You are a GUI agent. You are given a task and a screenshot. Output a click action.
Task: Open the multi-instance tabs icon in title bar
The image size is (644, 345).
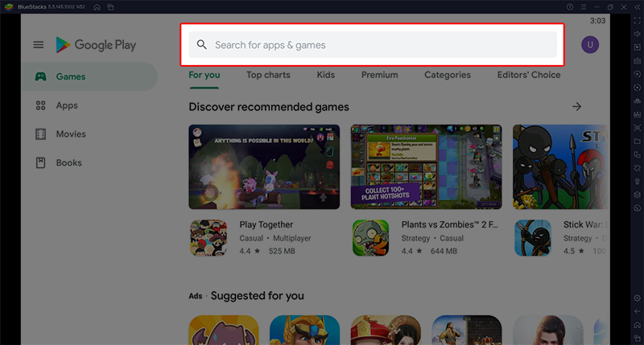[110, 7]
